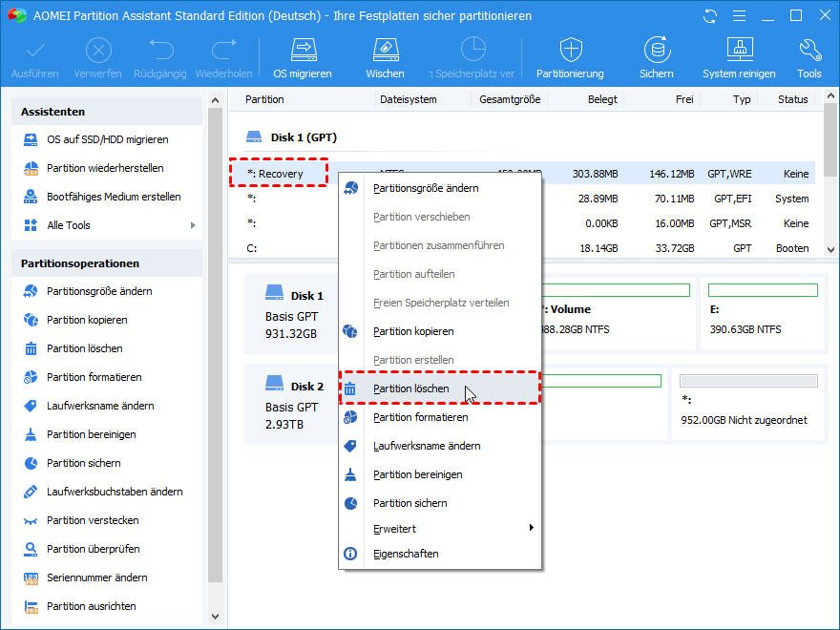The image size is (840, 630).
Task: Sort by the Status column header
Action: pyautogui.click(x=793, y=99)
